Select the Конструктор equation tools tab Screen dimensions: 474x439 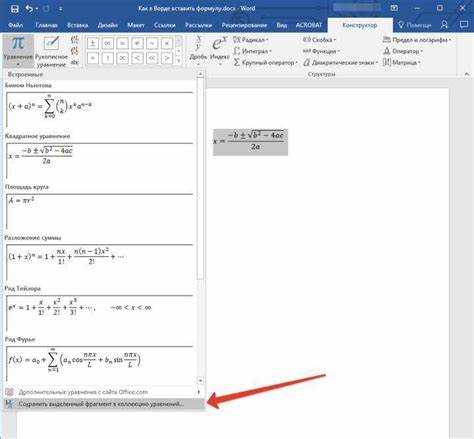pyautogui.click(x=360, y=25)
